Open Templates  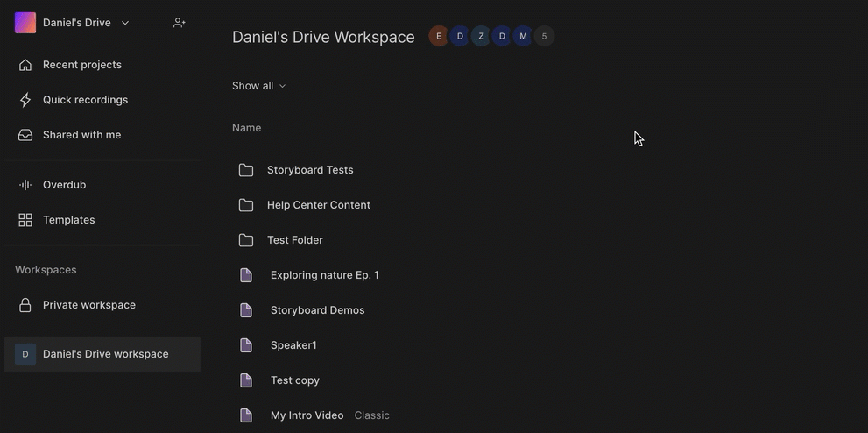point(68,220)
